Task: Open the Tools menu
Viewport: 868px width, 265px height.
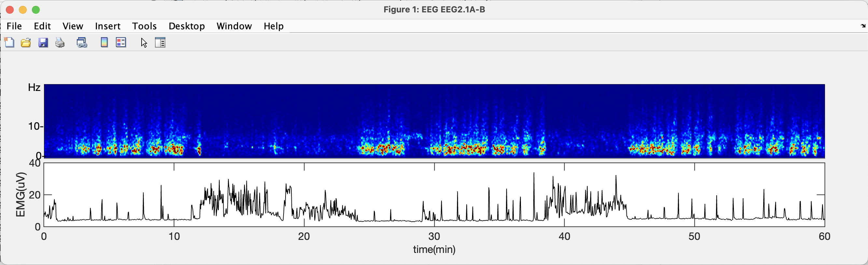Action: pos(144,26)
